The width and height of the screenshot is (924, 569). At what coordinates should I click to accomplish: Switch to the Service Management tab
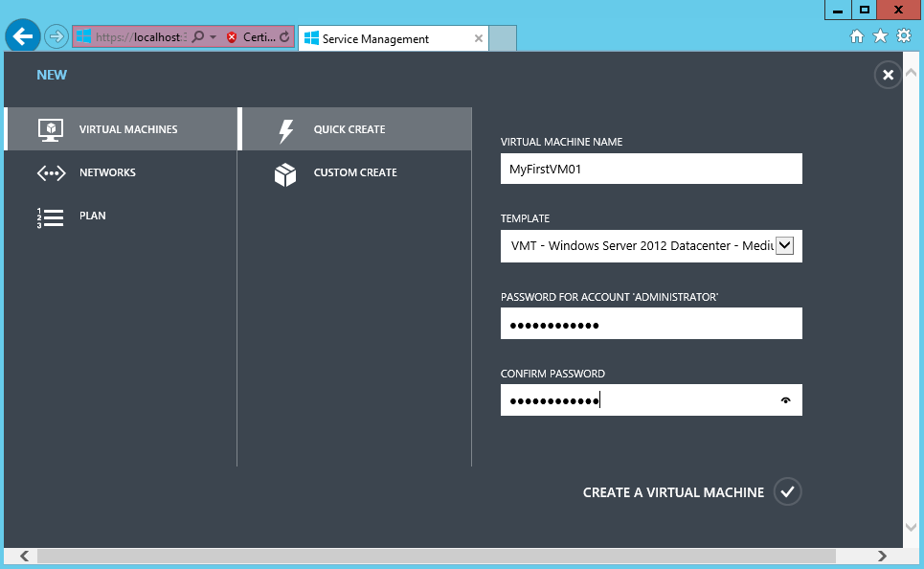[x=383, y=39]
